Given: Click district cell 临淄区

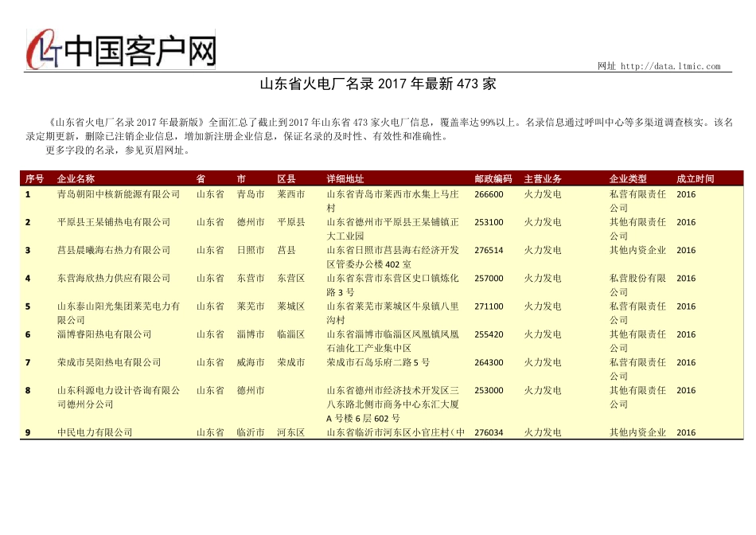Looking at the screenshot, I should [291, 334].
